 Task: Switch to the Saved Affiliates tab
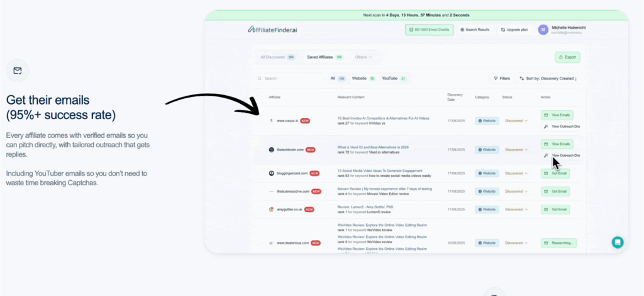pyautogui.click(x=325, y=57)
